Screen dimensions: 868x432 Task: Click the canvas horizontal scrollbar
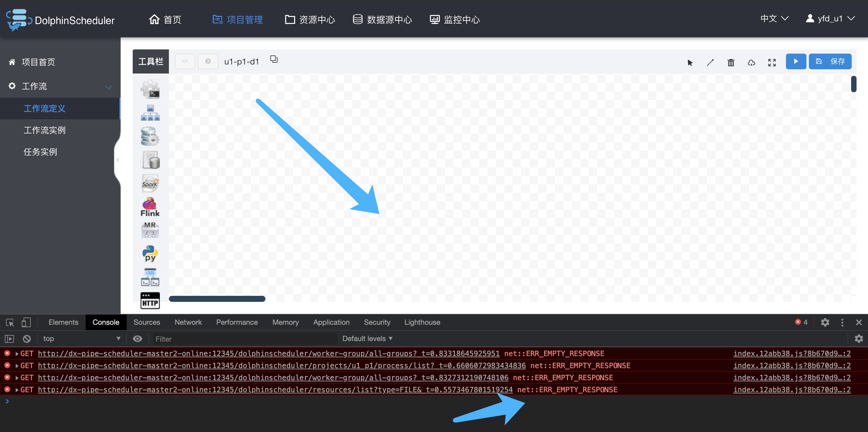click(x=217, y=299)
